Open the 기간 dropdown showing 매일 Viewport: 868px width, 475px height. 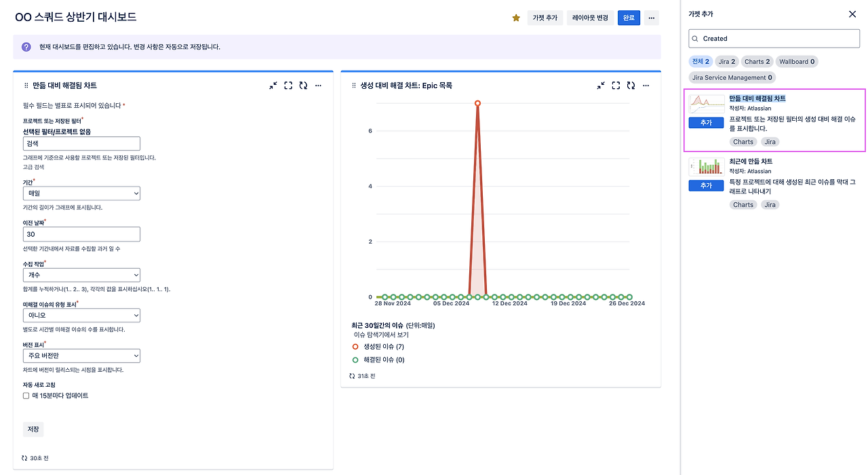(81, 193)
